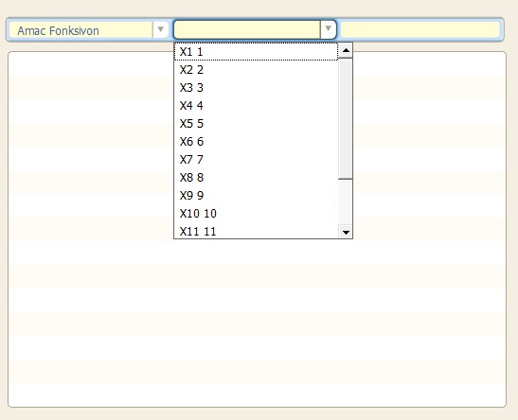This screenshot has height=420, width=518.
Task: Click the list scrollbar down arrow
Action: pyautogui.click(x=346, y=232)
